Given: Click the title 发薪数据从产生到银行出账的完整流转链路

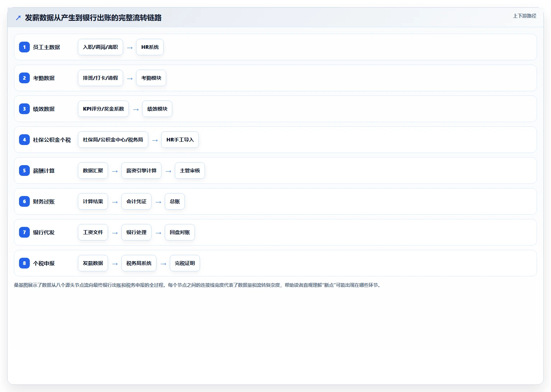Looking at the screenshot, I should point(93,18).
